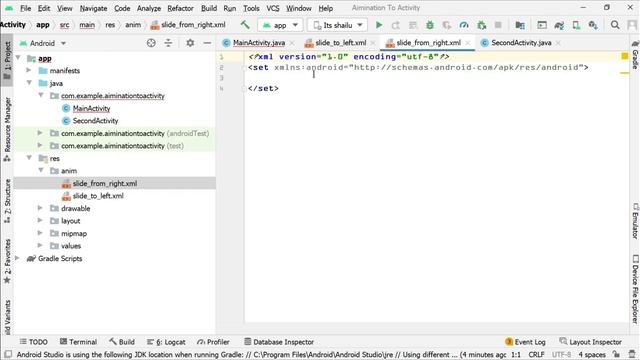Image resolution: width=640 pixels, height=360 pixels.
Task: Open the Layout Inspector
Action: (x=591, y=342)
